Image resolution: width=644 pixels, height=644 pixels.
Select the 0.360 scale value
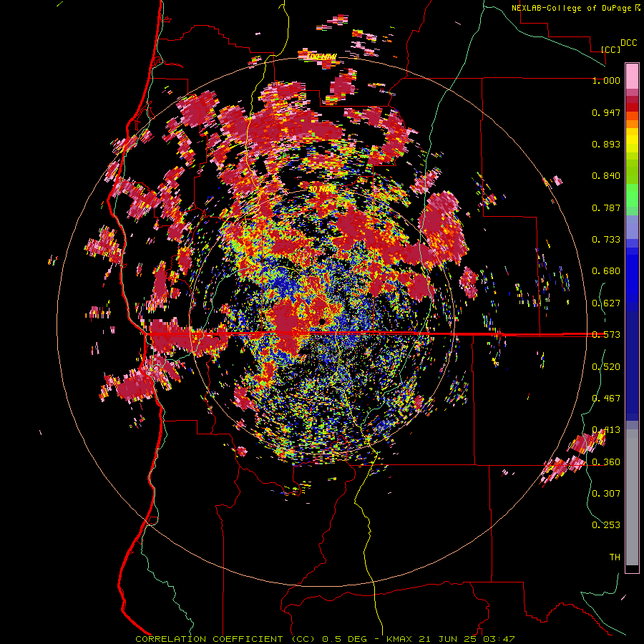606,462
